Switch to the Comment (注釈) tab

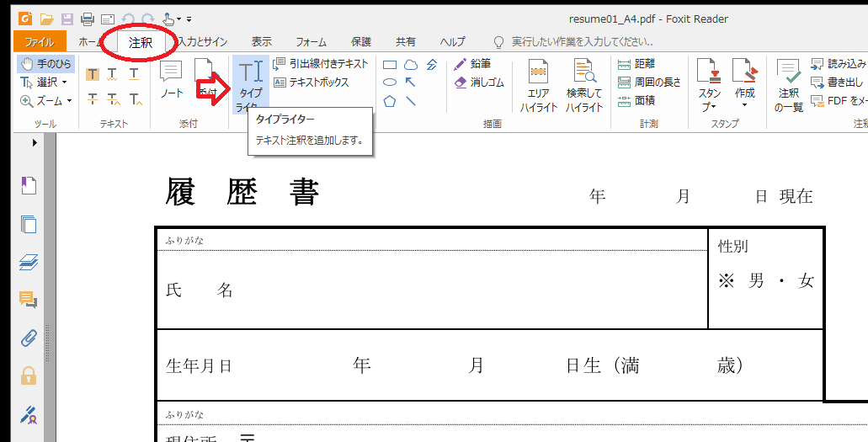141,41
